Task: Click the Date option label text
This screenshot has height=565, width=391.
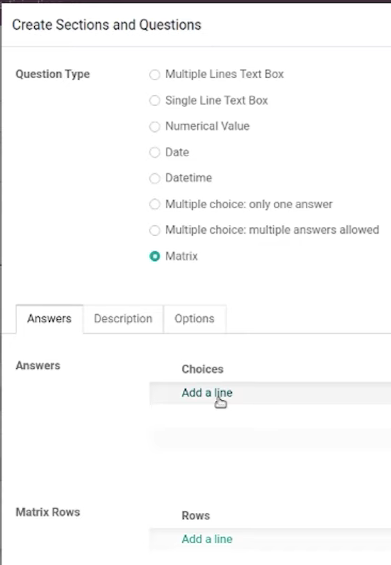Action: [177, 152]
